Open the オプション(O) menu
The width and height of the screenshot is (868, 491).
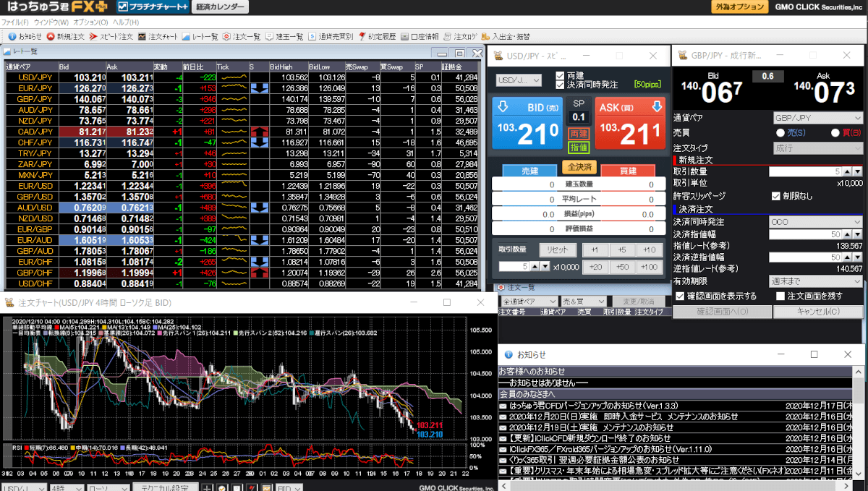tap(90, 22)
